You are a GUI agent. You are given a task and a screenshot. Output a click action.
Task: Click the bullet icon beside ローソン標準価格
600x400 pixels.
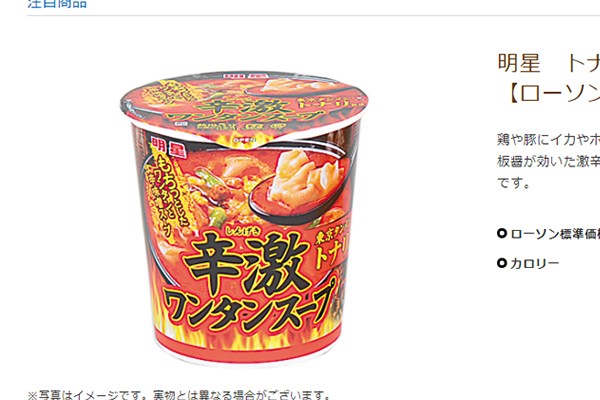point(502,233)
